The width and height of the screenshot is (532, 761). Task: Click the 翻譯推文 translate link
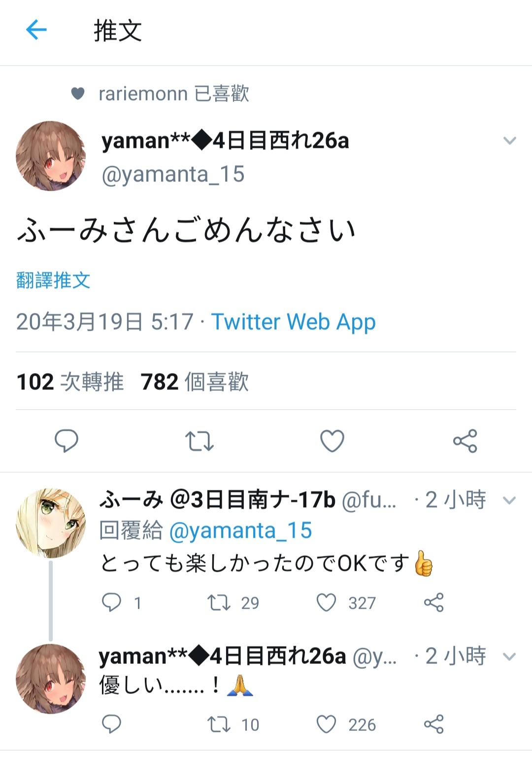[53, 280]
